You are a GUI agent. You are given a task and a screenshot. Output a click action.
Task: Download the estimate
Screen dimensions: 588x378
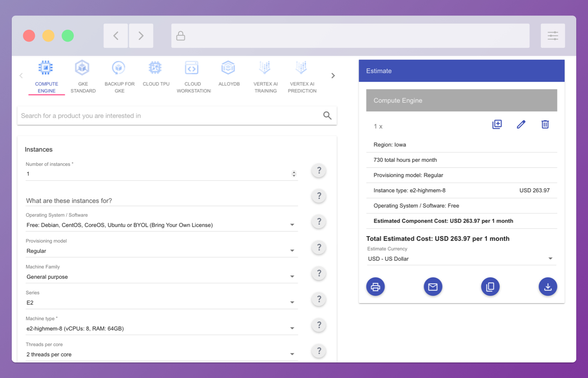[x=548, y=287]
